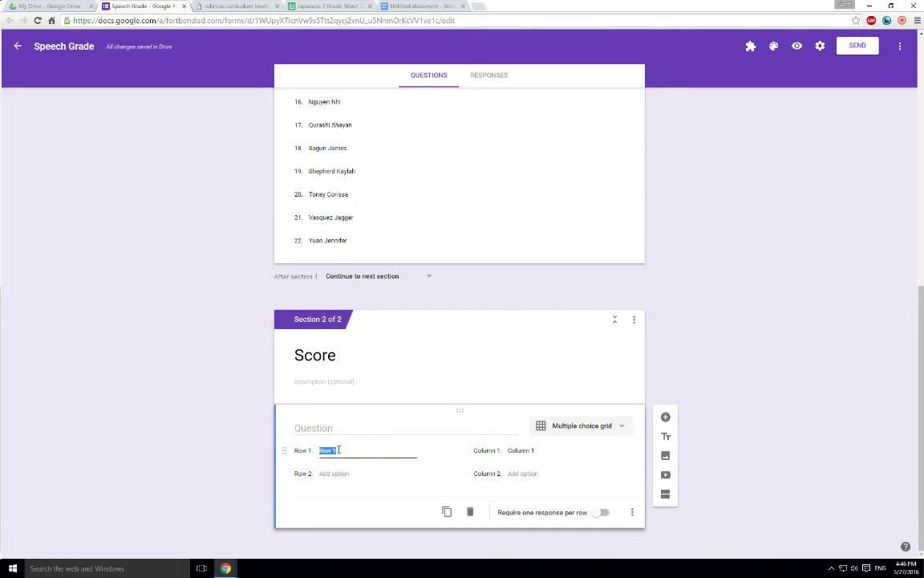Add title and description with Tt icon

[x=665, y=437]
